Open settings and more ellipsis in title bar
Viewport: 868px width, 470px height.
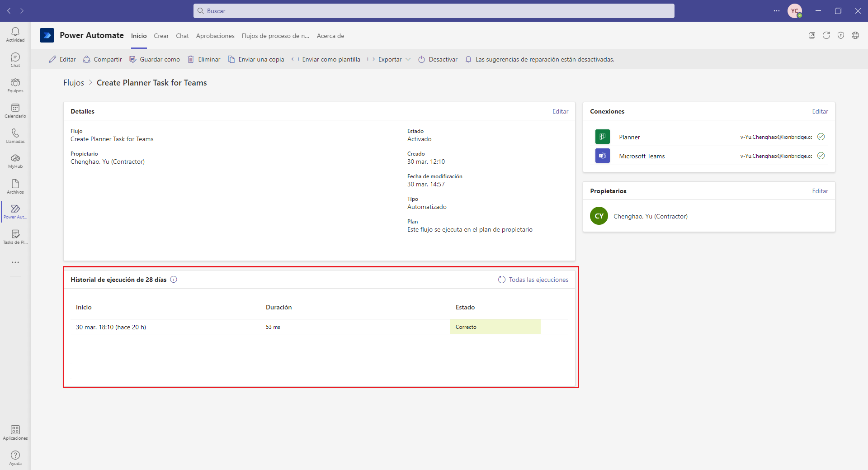click(777, 11)
